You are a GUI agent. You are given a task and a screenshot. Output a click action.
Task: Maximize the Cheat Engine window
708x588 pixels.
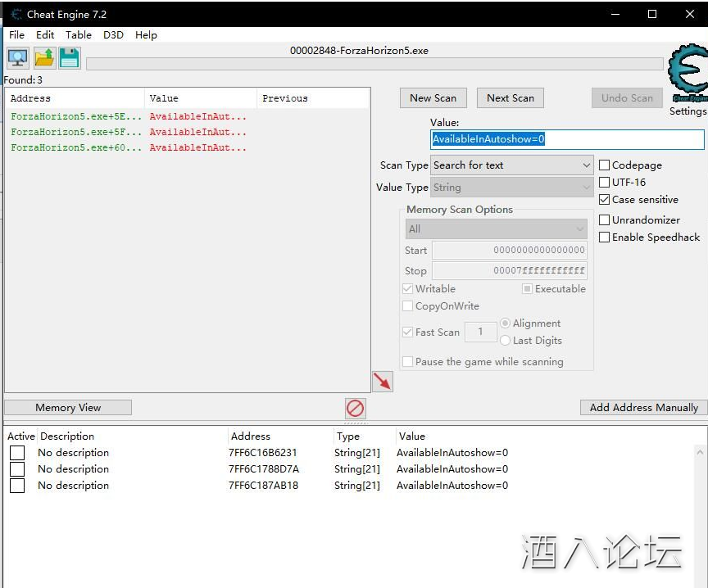pyautogui.click(x=652, y=14)
